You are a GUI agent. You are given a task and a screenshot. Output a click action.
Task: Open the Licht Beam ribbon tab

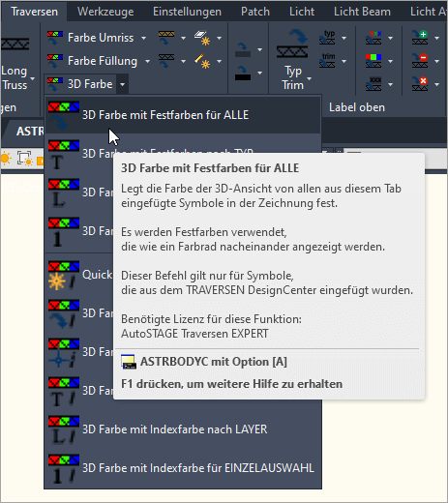(362, 12)
